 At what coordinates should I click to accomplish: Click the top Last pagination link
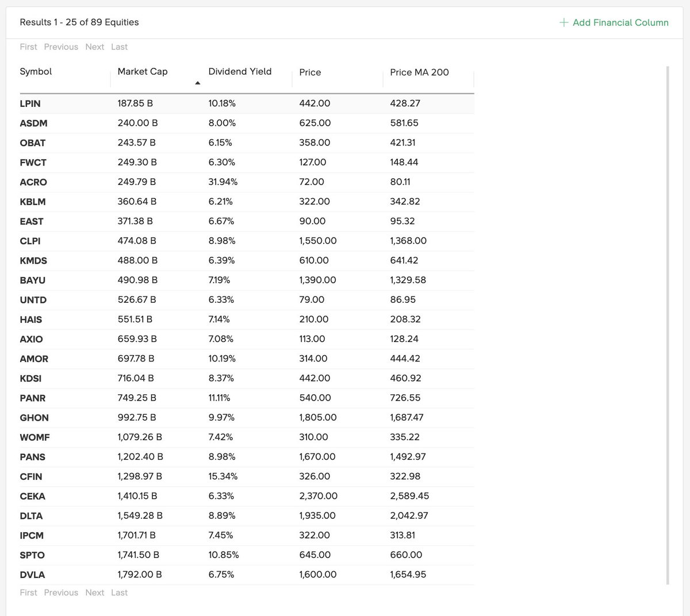[120, 47]
